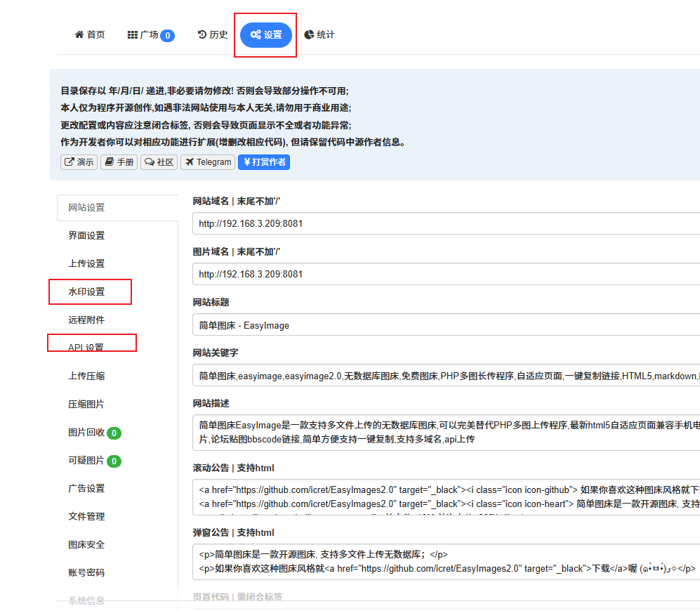Click the 滚动公告 | 支持html label

[x=234, y=468]
